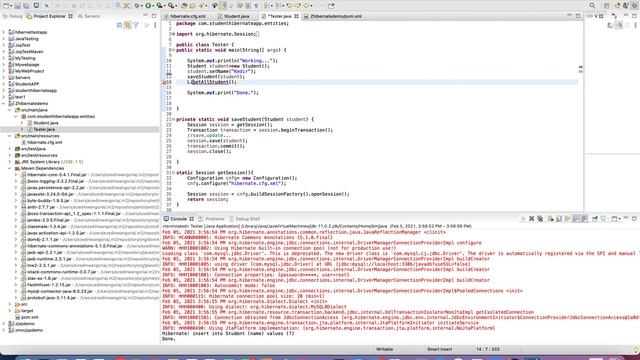640x360 pixels.
Task: Click the Save icon in main toolbar
Action: click(17, 6)
